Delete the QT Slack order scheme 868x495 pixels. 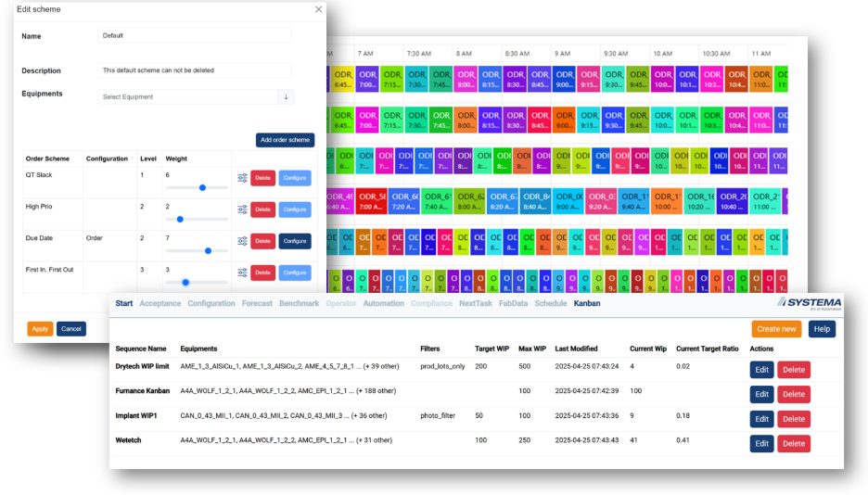click(262, 178)
